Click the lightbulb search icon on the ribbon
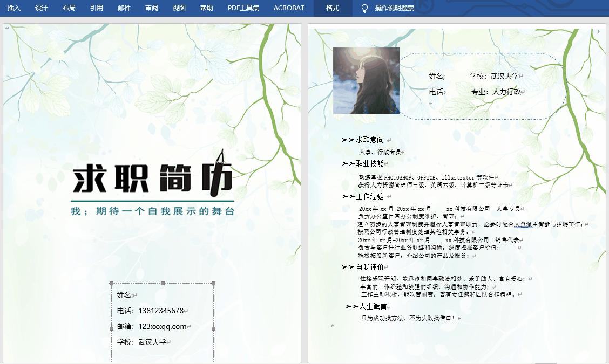The width and height of the screenshot is (609, 364). click(364, 8)
